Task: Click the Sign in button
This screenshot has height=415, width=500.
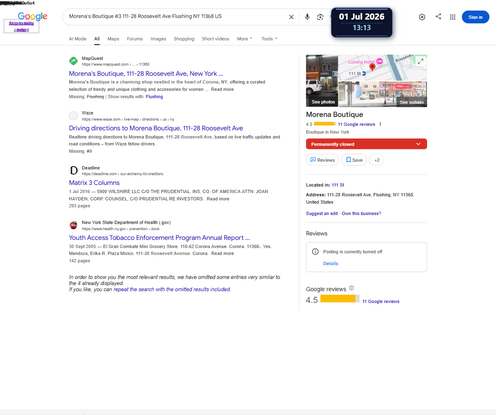Action: 475,17
